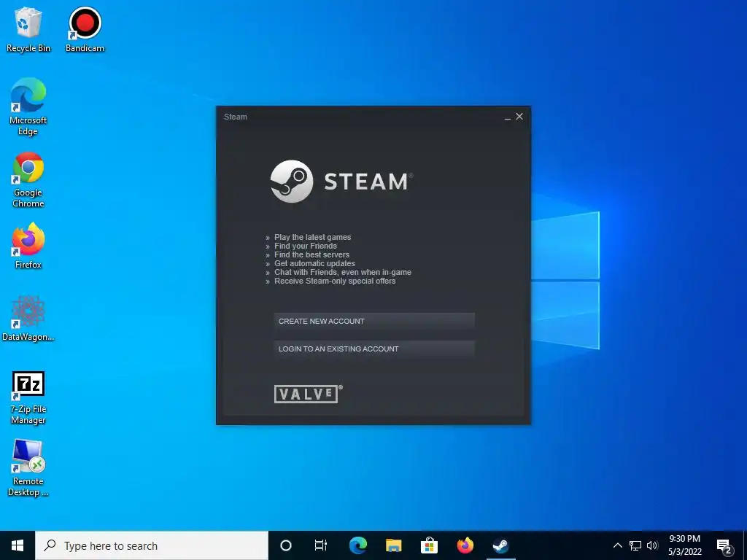Select the Microsoft Edge desktop shortcut
Image resolution: width=747 pixels, height=560 pixels.
click(28, 106)
